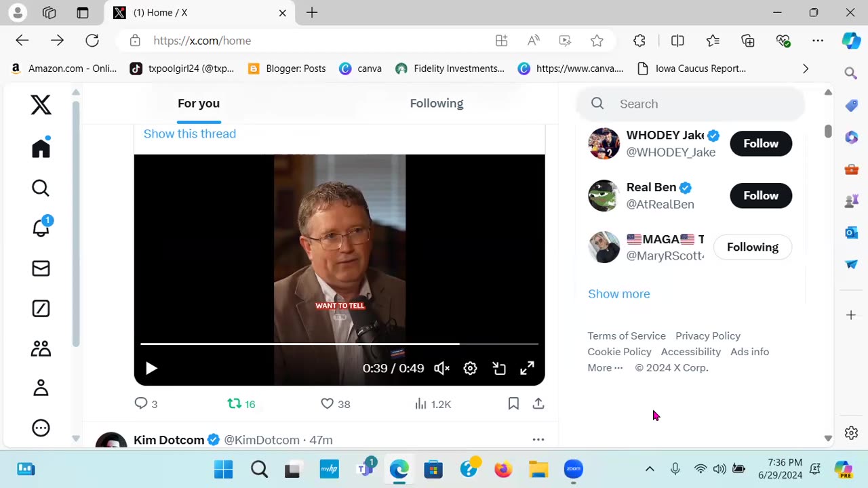Open Kim Dotcom post options menu
The image size is (868, 488).
click(538, 439)
